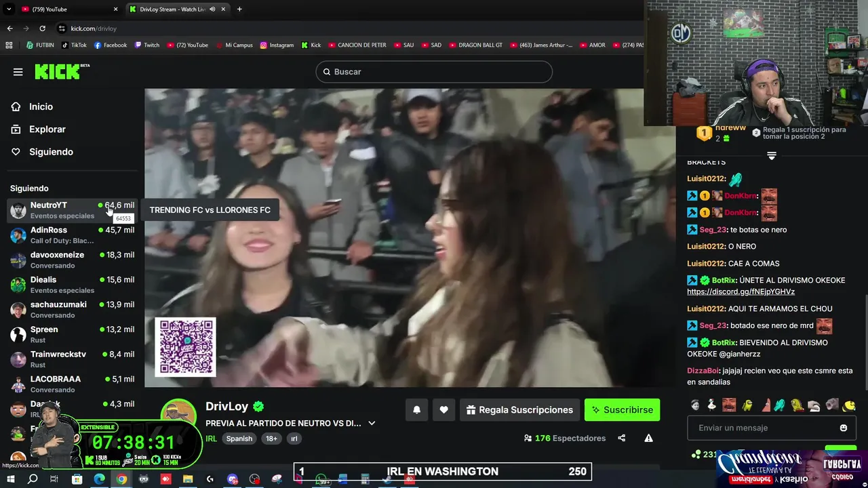This screenshot has width=868, height=488.
Task: Open LACOBRAAA channel in followed list
Action: (72, 384)
